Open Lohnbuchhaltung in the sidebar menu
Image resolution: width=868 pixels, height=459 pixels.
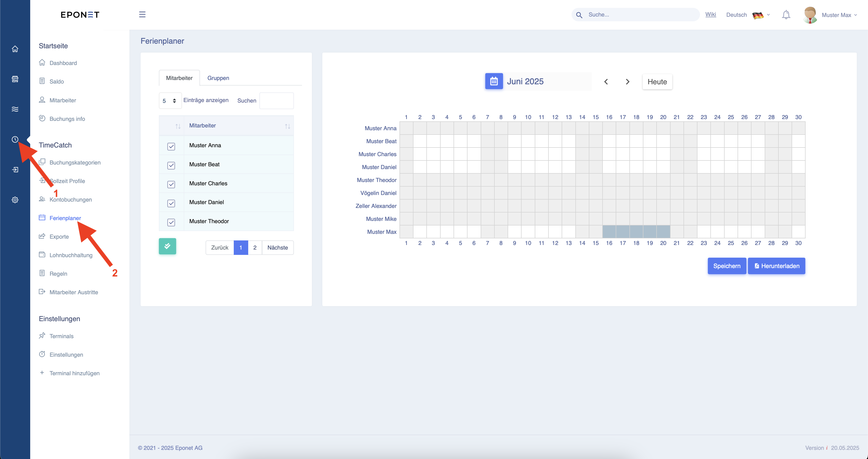(x=71, y=255)
